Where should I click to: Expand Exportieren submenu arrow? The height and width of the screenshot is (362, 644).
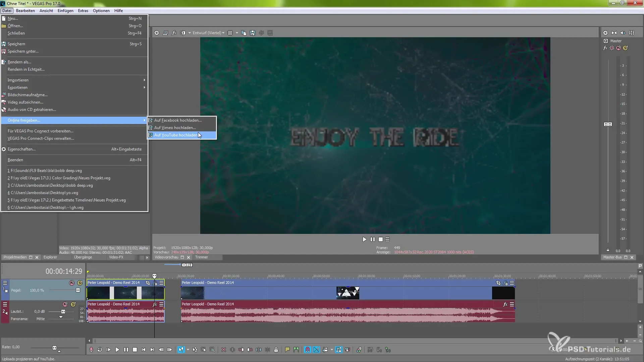point(144,87)
